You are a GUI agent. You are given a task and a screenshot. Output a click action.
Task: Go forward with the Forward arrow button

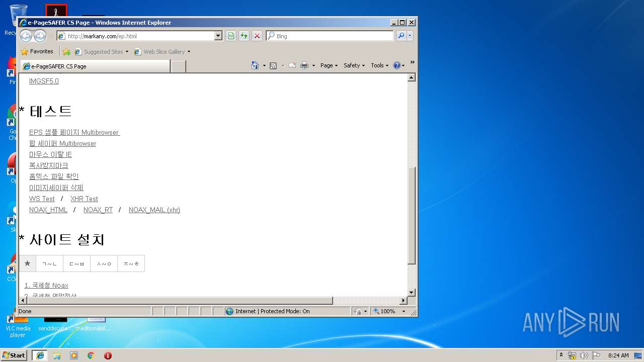point(40,36)
